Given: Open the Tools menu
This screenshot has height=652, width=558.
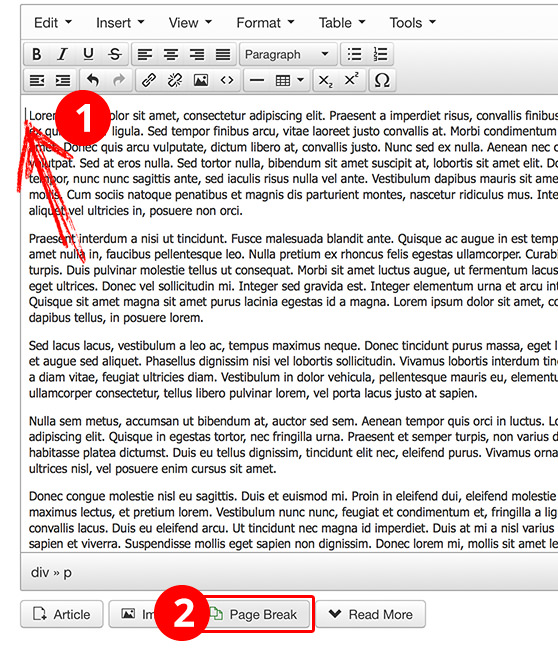Looking at the screenshot, I should click(412, 22).
